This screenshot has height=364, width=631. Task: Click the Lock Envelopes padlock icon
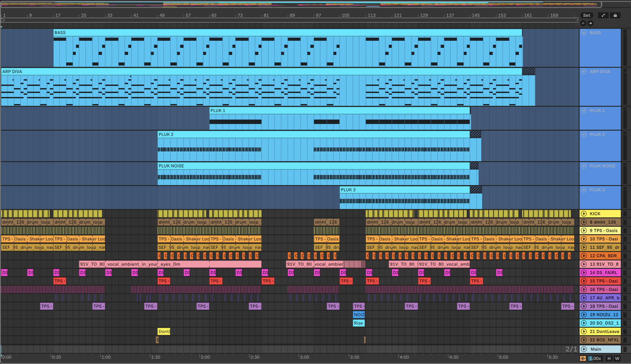615,15
